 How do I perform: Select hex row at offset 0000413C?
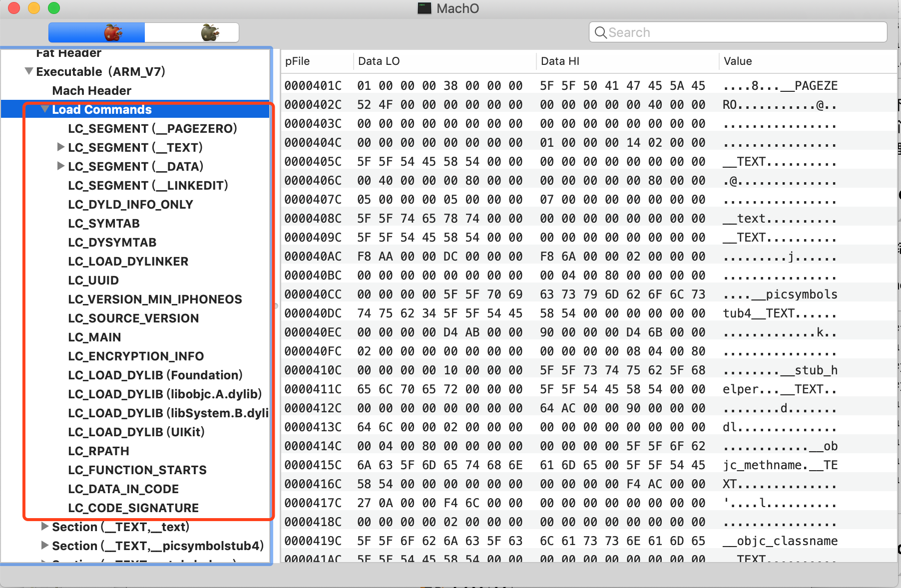click(589, 427)
